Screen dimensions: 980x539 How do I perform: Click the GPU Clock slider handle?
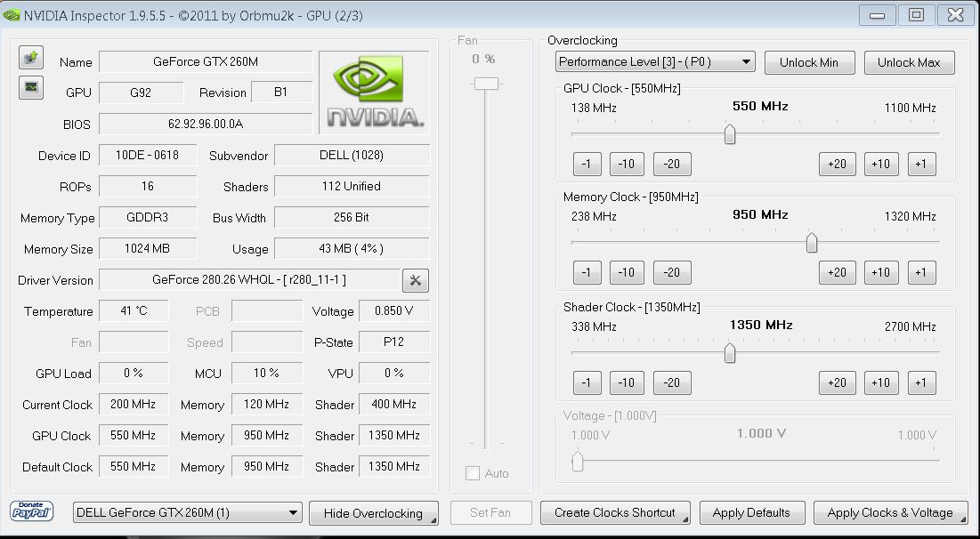click(729, 134)
